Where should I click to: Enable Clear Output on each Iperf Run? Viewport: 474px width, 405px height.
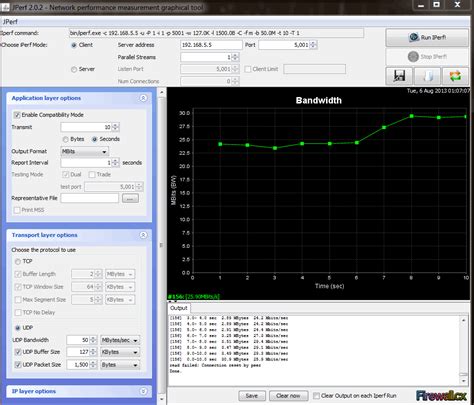coord(316,396)
